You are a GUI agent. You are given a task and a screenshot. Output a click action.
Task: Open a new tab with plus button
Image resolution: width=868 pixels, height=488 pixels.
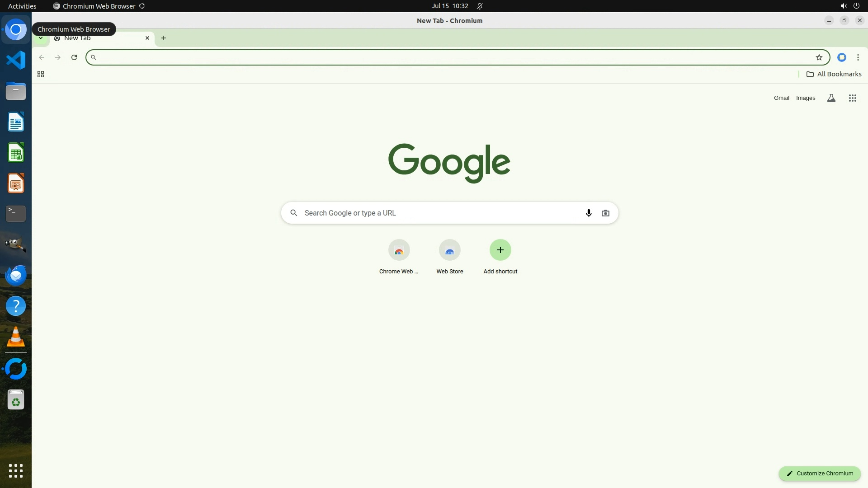point(164,38)
